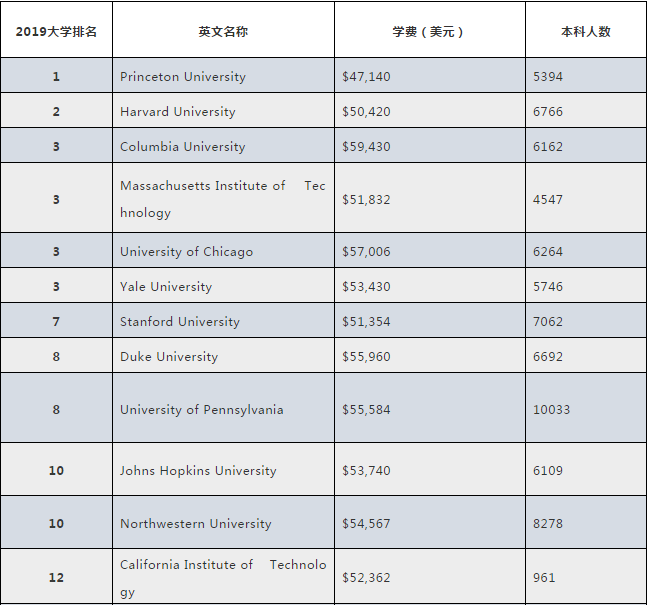Select Columbia's tuition cell $59,430
This screenshot has height=605, width=649.
[367, 146]
